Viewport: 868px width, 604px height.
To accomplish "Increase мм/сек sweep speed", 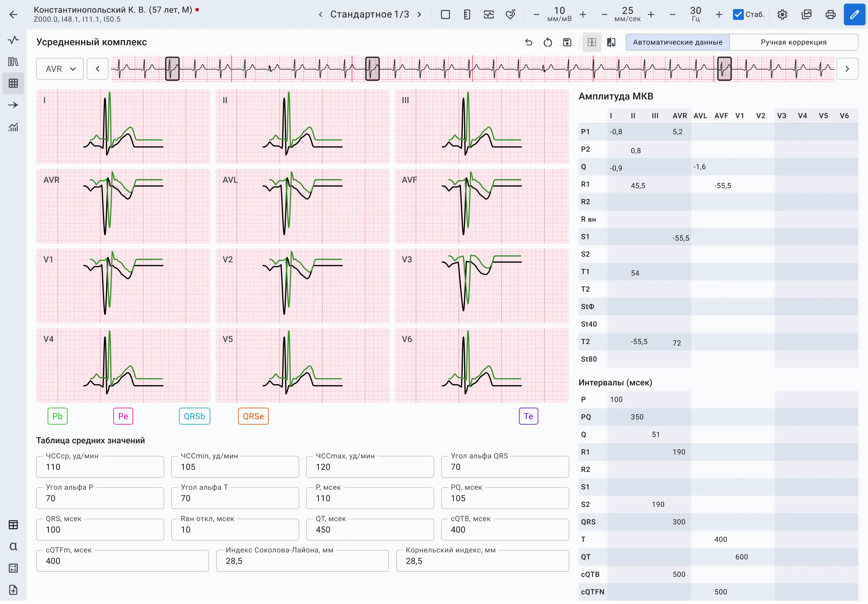I will click(651, 14).
